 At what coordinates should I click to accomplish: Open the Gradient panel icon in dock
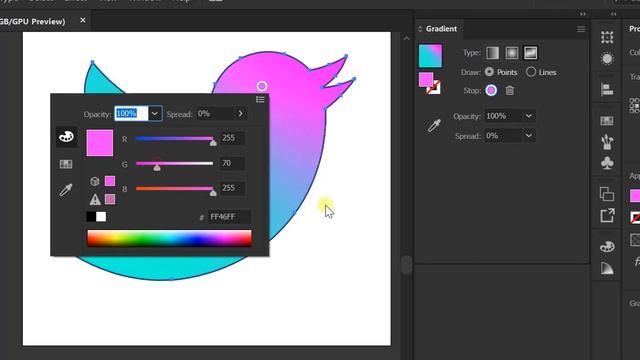click(607, 268)
